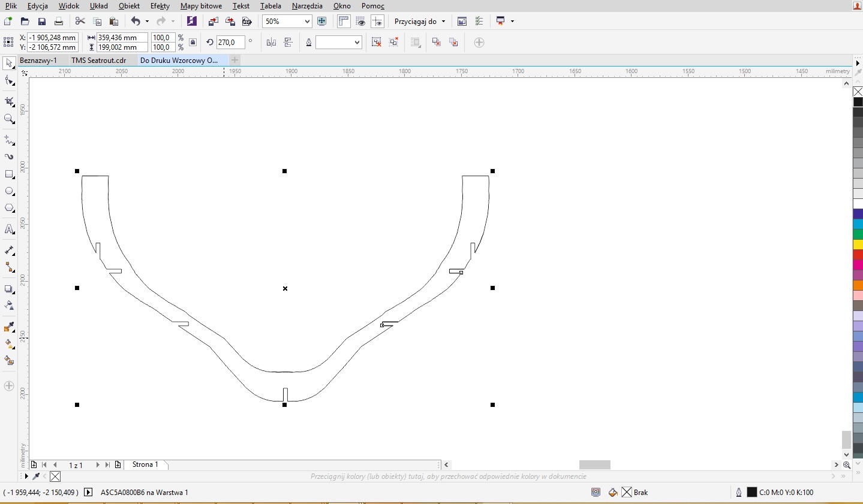Click the Mirror horizontally button
This screenshot has height=504, width=863.
[x=271, y=43]
